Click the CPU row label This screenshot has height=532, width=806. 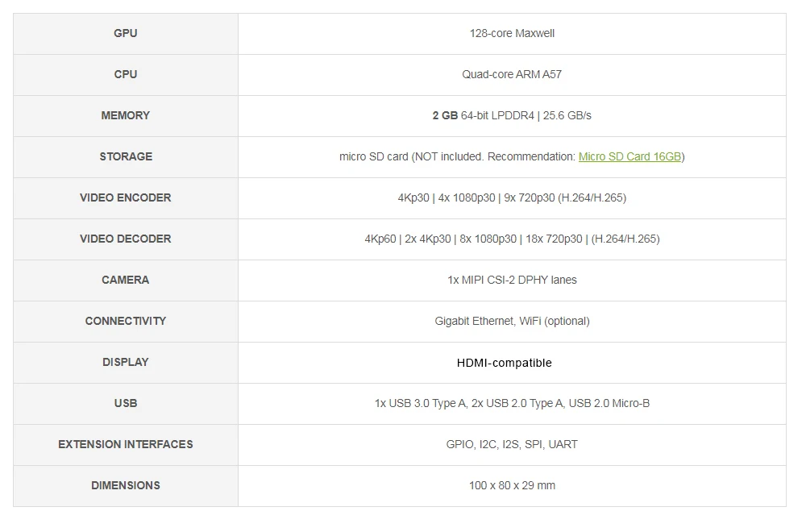(126, 74)
